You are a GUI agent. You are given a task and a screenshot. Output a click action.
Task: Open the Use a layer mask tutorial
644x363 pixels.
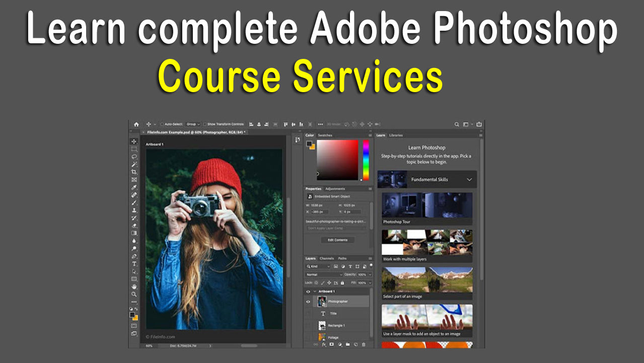pyautogui.click(x=427, y=321)
